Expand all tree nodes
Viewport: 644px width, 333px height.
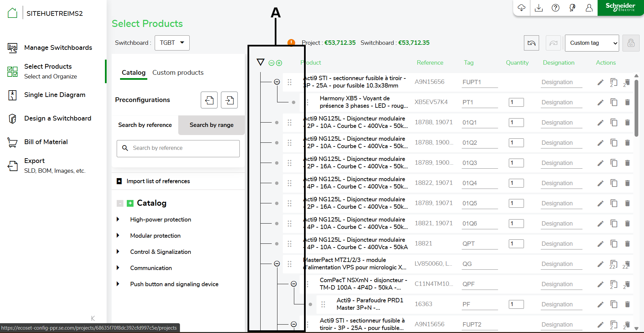click(279, 63)
